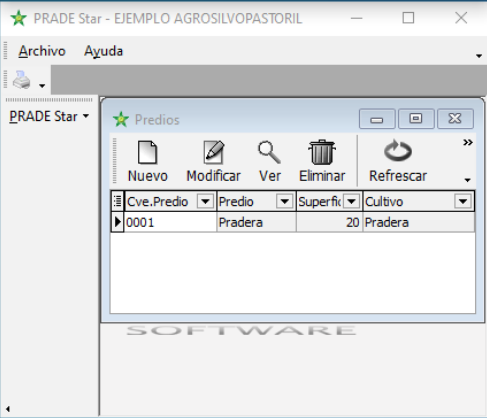The image size is (487, 418).
Task: Click the Modificar pencil icon
Action: point(214,152)
